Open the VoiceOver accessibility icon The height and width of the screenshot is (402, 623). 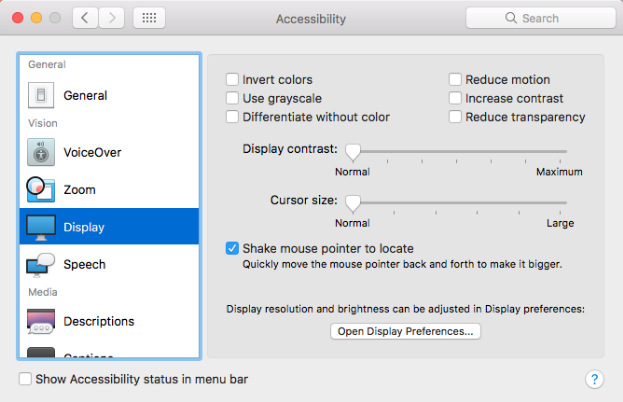click(41, 152)
